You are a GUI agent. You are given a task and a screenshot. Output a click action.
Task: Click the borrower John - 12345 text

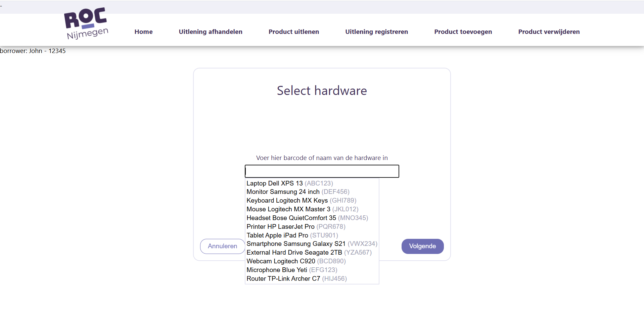click(x=33, y=51)
